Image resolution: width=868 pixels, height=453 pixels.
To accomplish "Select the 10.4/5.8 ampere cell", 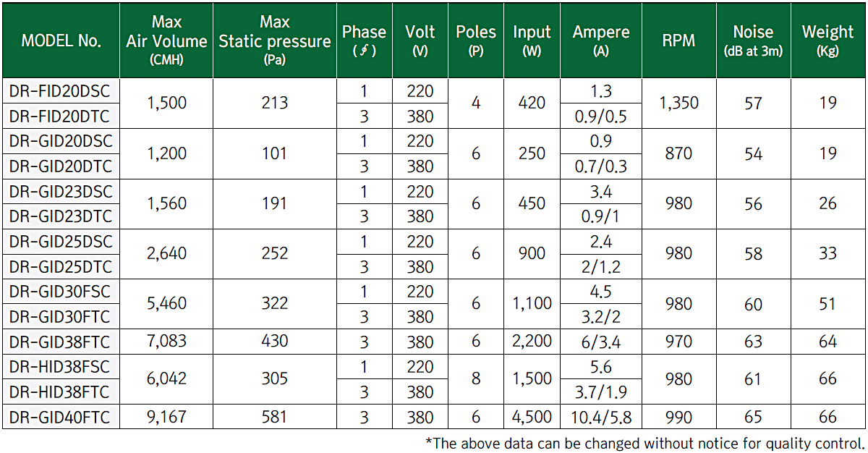I will (601, 417).
